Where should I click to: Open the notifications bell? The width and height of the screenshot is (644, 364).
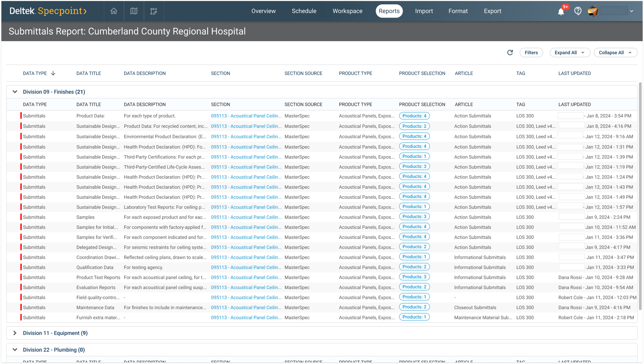tap(561, 11)
